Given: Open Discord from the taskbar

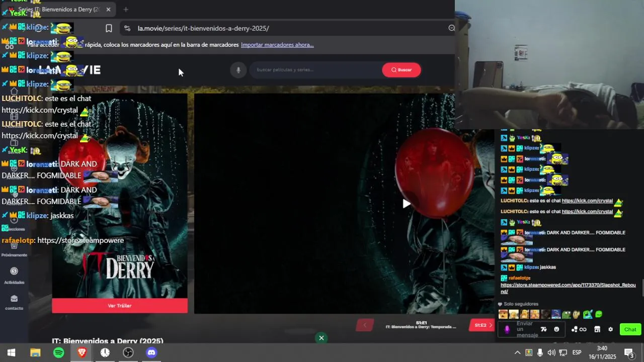Looking at the screenshot, I should [151, 352].
